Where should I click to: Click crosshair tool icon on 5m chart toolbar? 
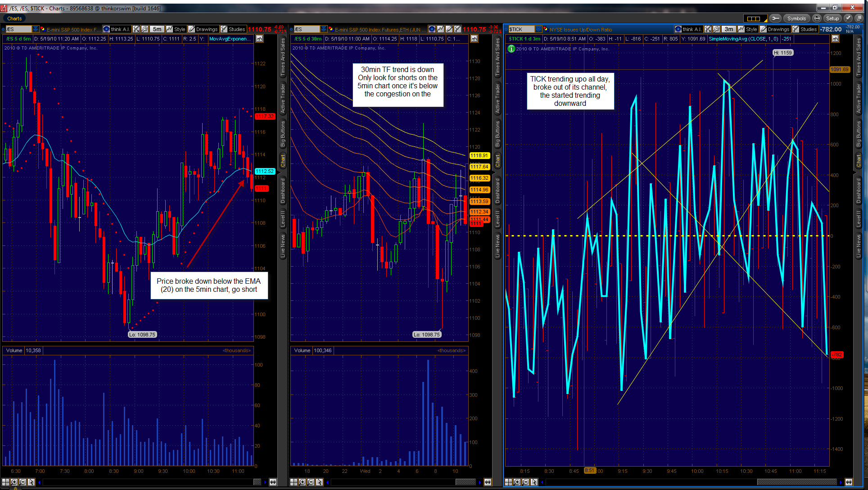(x=136, y=29)
